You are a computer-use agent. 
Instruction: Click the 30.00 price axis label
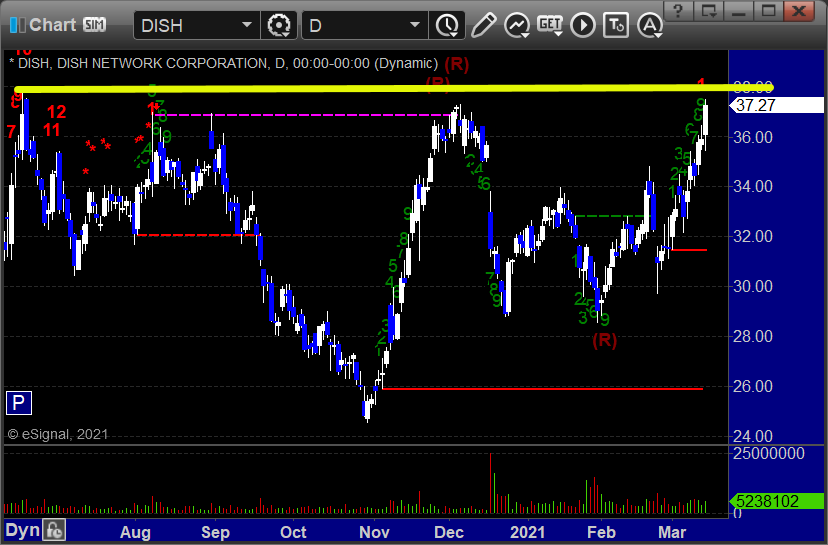pyautogui.click(x=753, y=286)
